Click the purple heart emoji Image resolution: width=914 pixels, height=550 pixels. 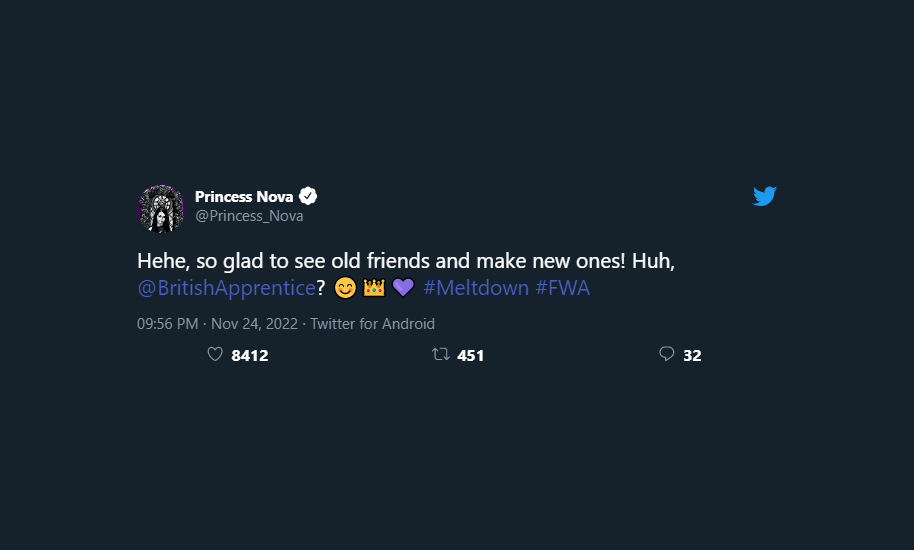coord(403,289)
